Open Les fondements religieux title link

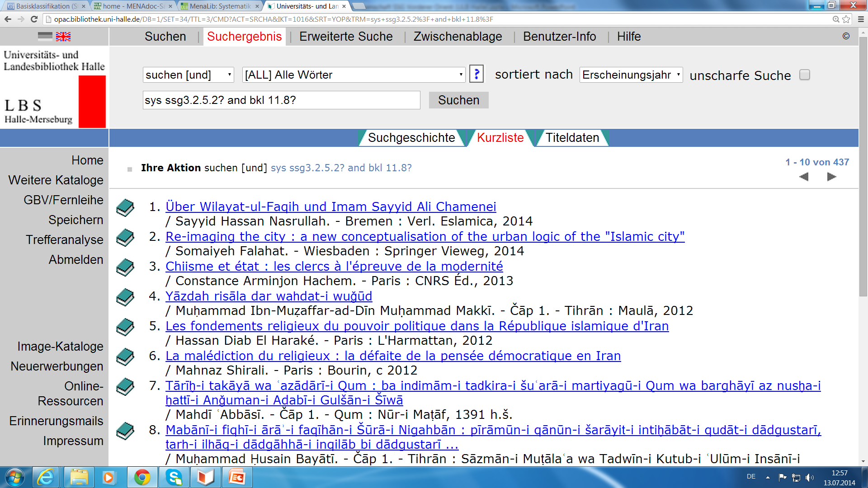(417, 326)
